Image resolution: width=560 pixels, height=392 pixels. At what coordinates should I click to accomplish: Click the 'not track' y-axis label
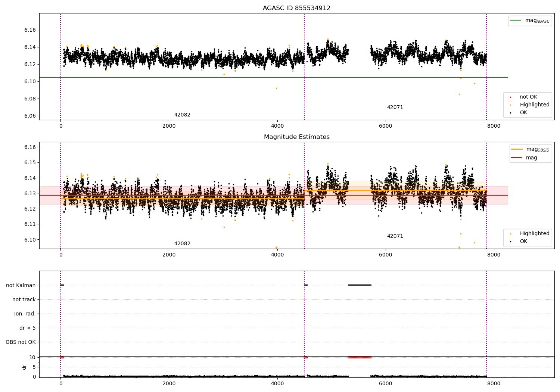[x=24, y=299]
